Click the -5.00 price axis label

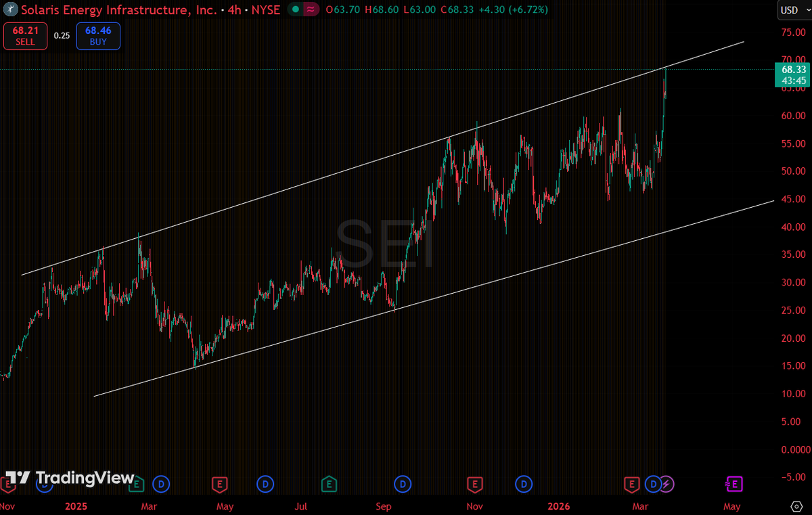point(793,477)
